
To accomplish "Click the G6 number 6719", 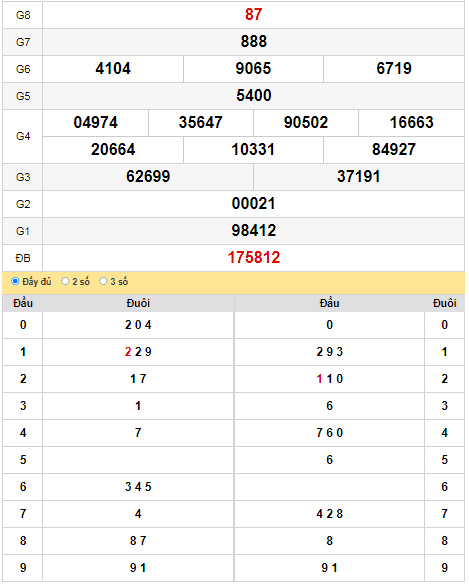I will [x=394, y=69].
